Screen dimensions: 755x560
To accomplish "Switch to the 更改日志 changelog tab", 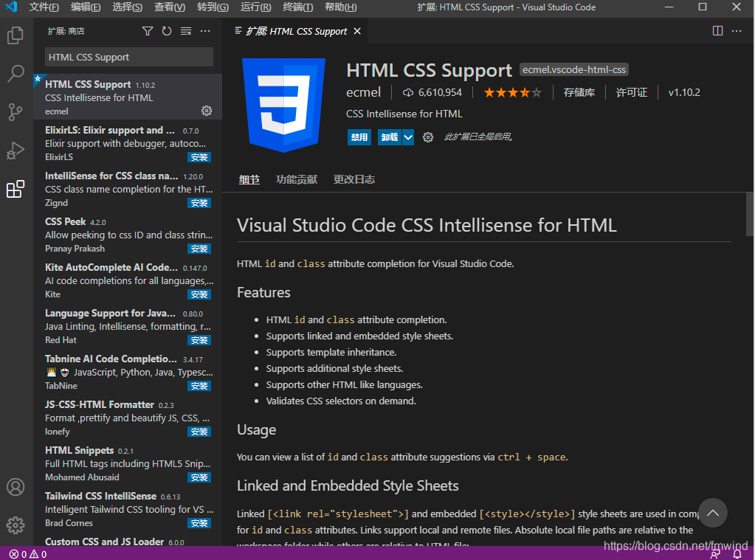I will [x=354, y=179].
